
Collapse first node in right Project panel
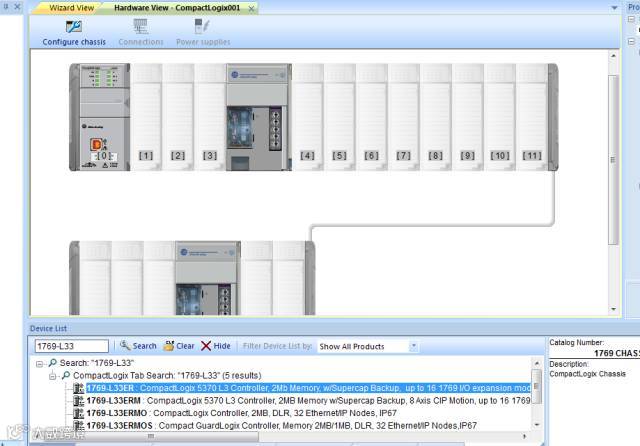pyautogui.click(x=631, y=19)
